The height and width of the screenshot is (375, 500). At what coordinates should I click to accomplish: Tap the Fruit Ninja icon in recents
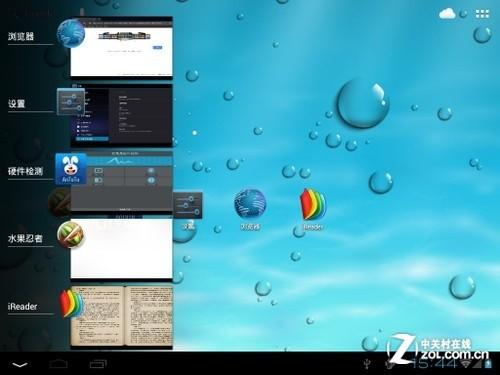coord(70,235)
